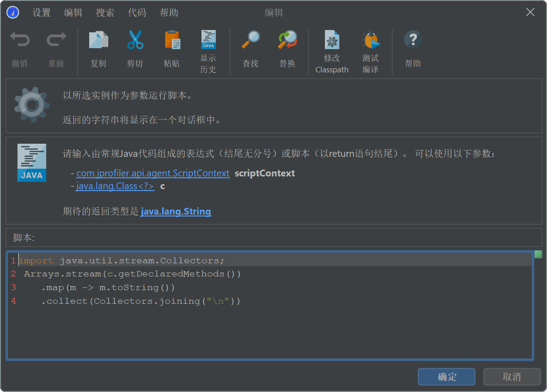The height and width of the screenshot is (392, 547).
Task: Click text '返回的字符串将显示在一个对话框中。'
Action: [x=142, y=120]
